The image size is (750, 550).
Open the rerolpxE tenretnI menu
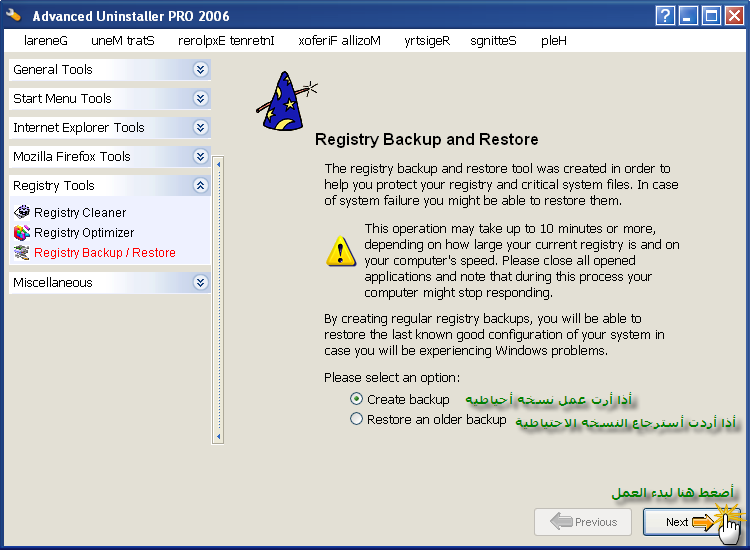click(226, 41)
